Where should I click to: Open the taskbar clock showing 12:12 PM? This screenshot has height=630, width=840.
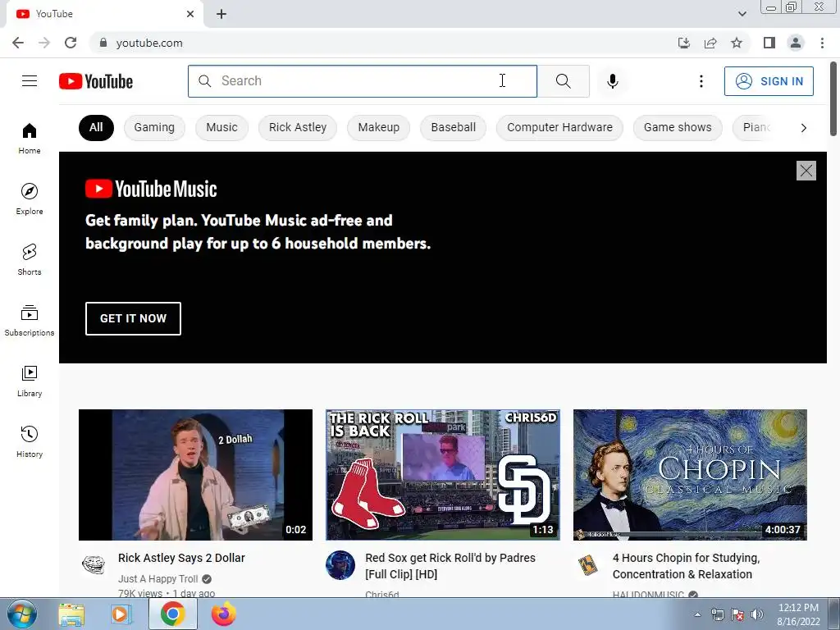[x=798, y=614]
